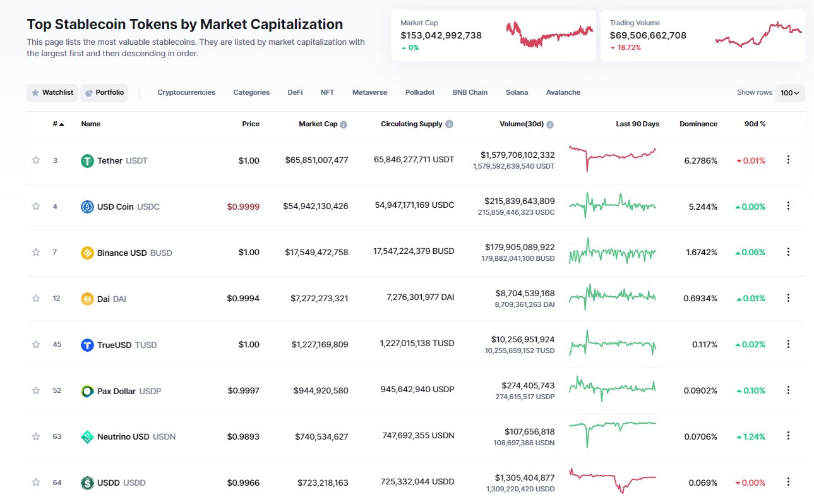This screenshot has height=504, width=814.
Task: Sort by the # rank column
Action: 58,124
